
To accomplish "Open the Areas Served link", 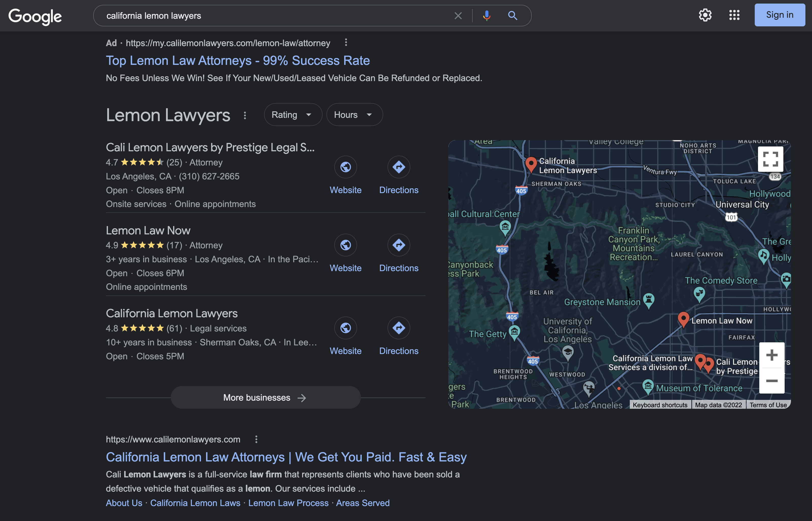I will [362, 503].
